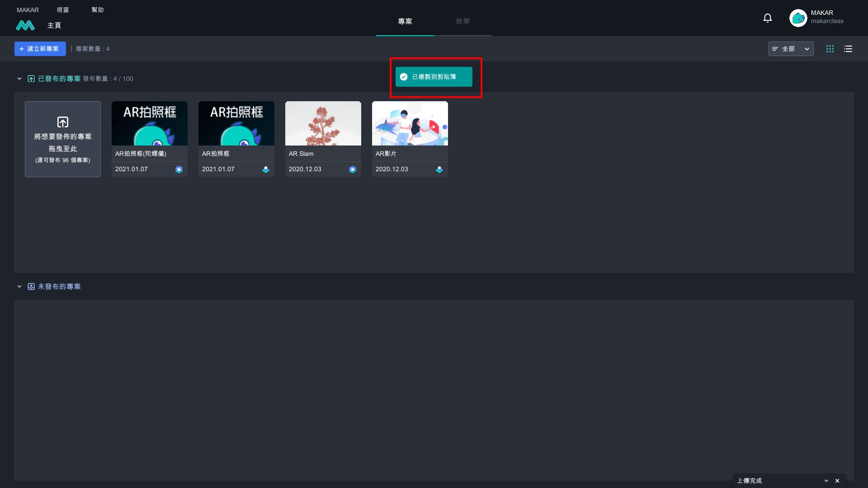Open AR影片 project thumbnail
868x488 pixels.
click(410, 123)
